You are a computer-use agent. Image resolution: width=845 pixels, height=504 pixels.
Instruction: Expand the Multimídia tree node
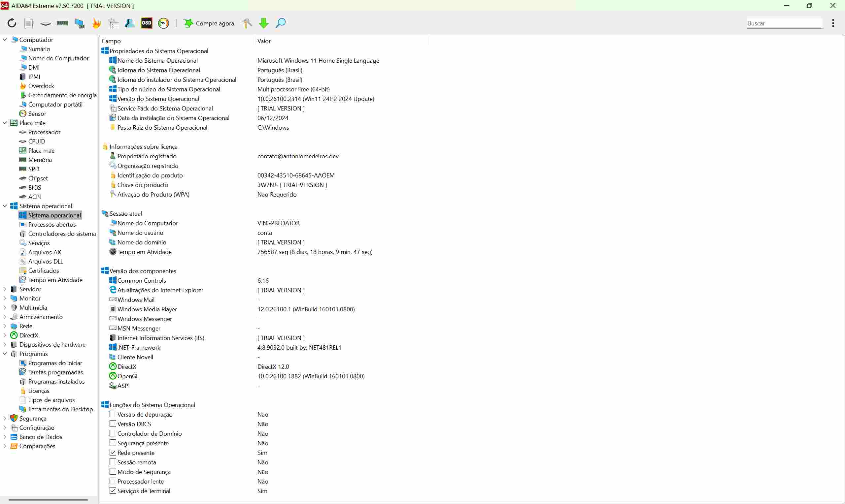5,307
